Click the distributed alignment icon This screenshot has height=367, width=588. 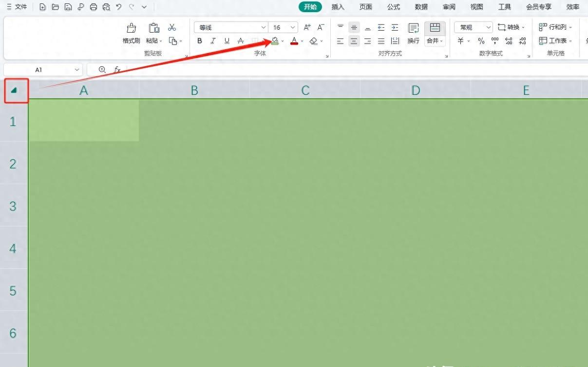point(395,41)
